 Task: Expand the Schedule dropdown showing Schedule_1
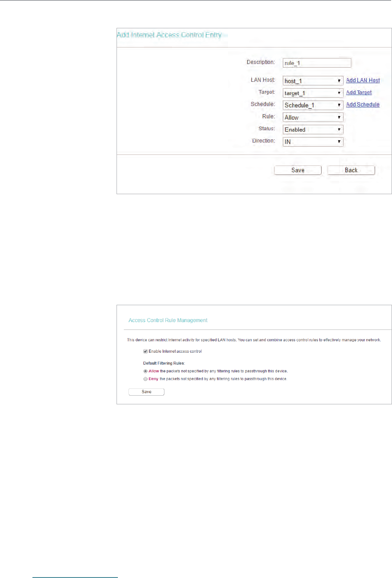coord(313,105)
